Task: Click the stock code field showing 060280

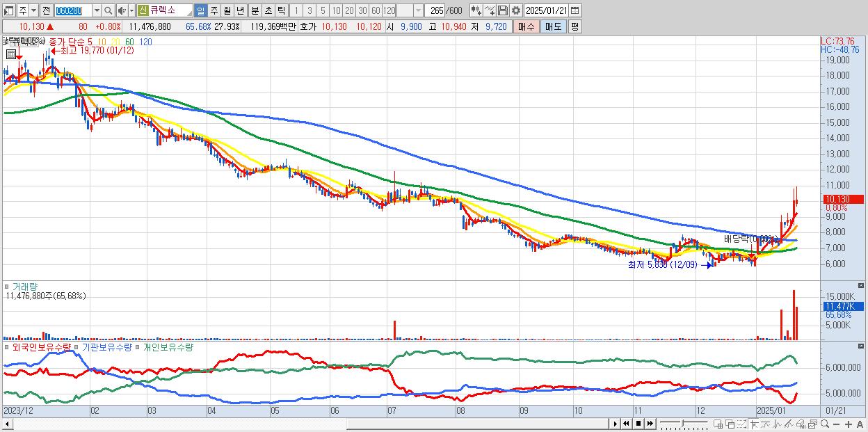Action: 73,10
